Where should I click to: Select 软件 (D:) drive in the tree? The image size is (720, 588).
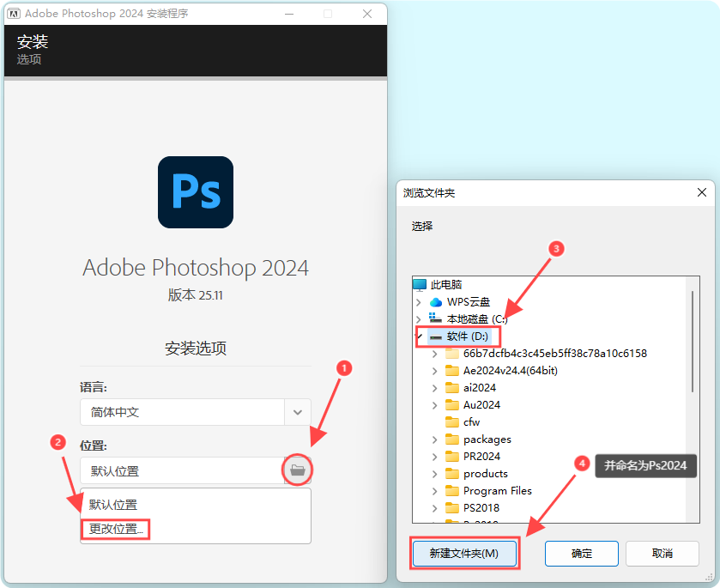467,336
